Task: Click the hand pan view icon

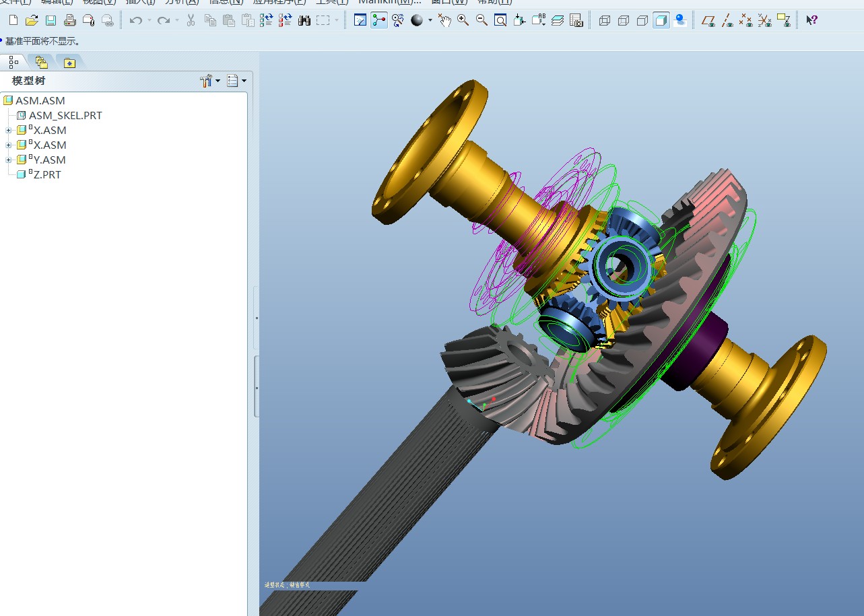Action: coord(444,20)
